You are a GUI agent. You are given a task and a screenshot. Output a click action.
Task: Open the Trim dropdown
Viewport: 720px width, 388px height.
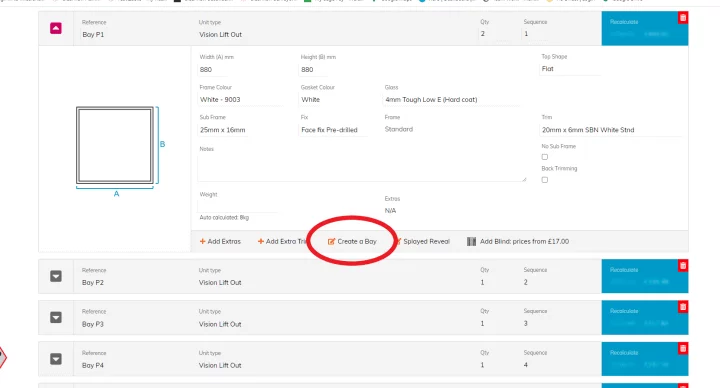[611, 130]
